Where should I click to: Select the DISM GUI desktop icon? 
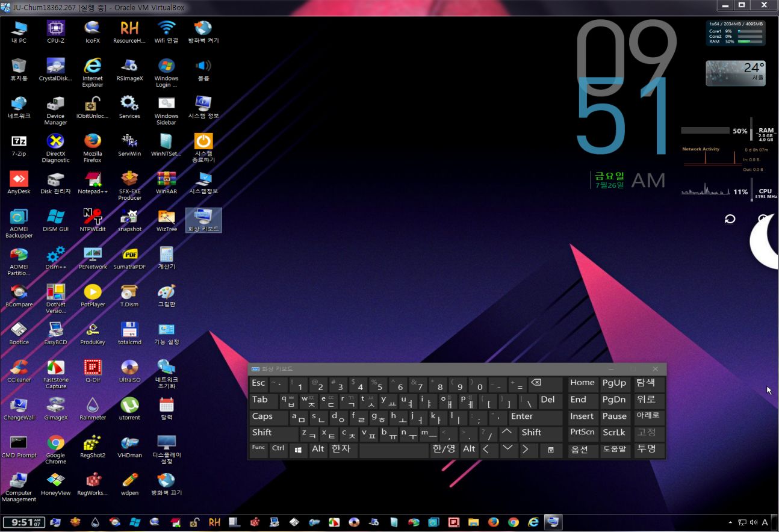[55, 220]
